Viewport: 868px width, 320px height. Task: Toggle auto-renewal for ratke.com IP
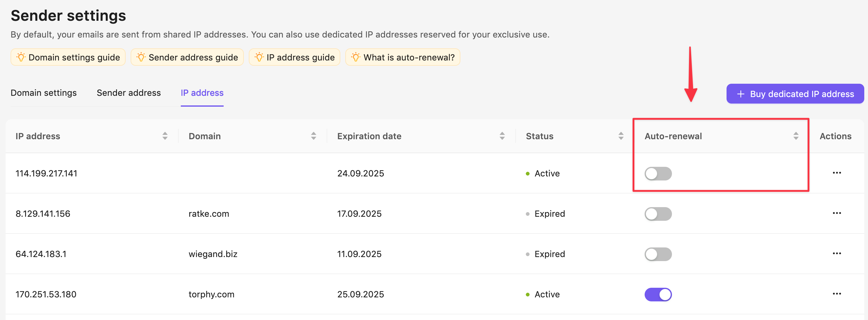point(658,214)
